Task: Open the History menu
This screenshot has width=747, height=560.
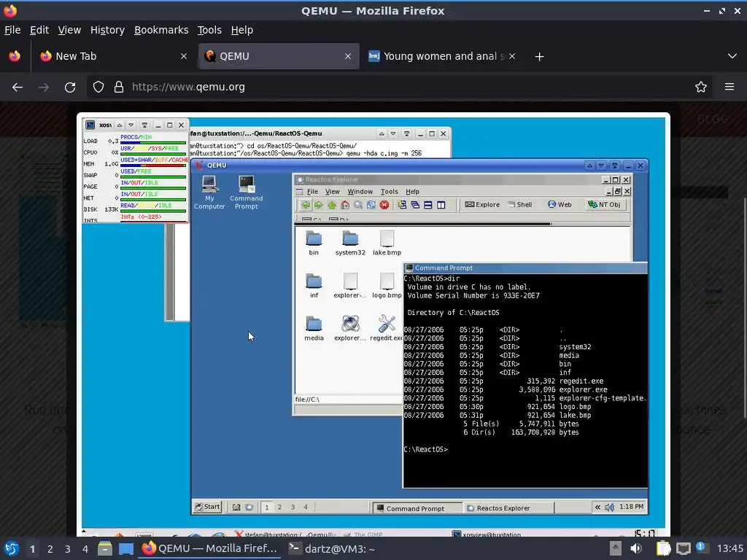Action: point(107,30)
